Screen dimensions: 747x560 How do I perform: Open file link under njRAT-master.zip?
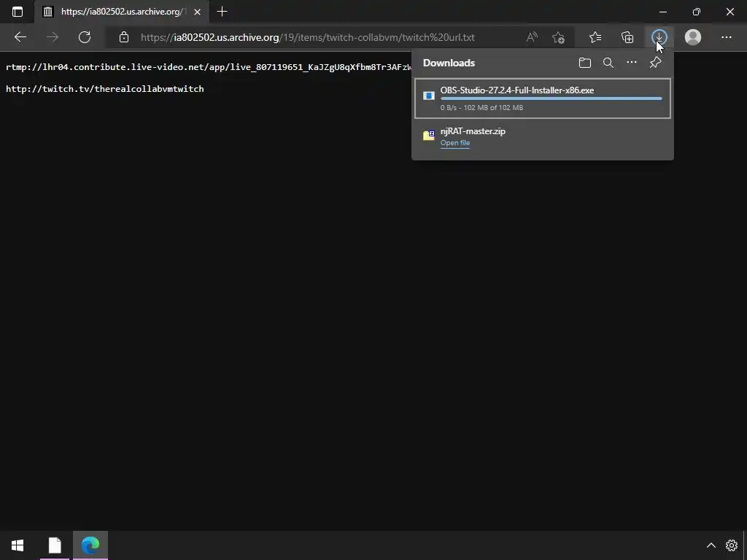click(455, 143)
